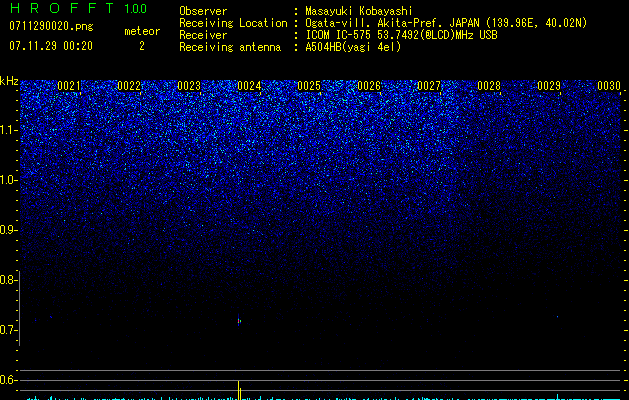This screenshot has width=629, height=400.
Task: Click the 0027 time marker
Action: [x=429, y=86]
